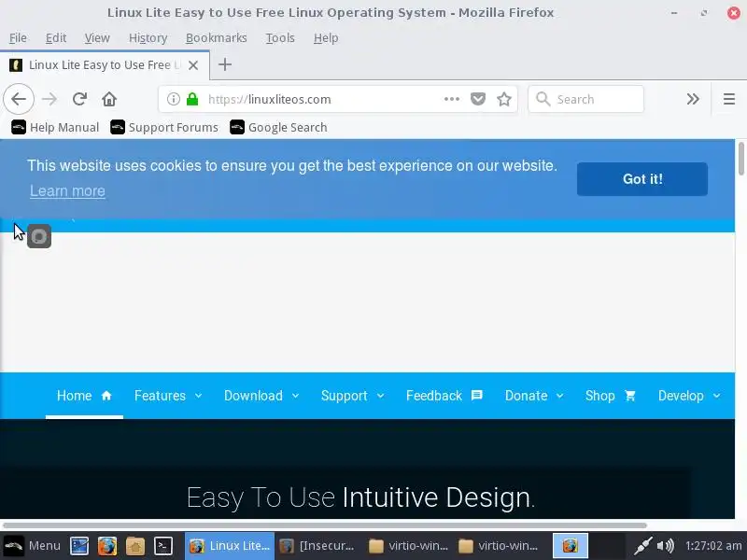Screen dimensions: 747x560
Task: Open the volume control in system tray
Action: tap(666, 546)
